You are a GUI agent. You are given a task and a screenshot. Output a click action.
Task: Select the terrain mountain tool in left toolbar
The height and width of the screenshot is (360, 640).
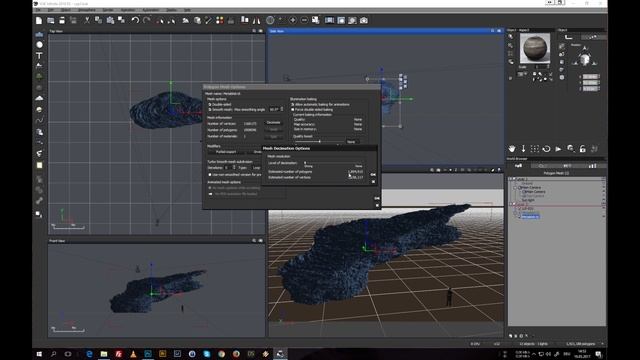[x=39, y=98]
